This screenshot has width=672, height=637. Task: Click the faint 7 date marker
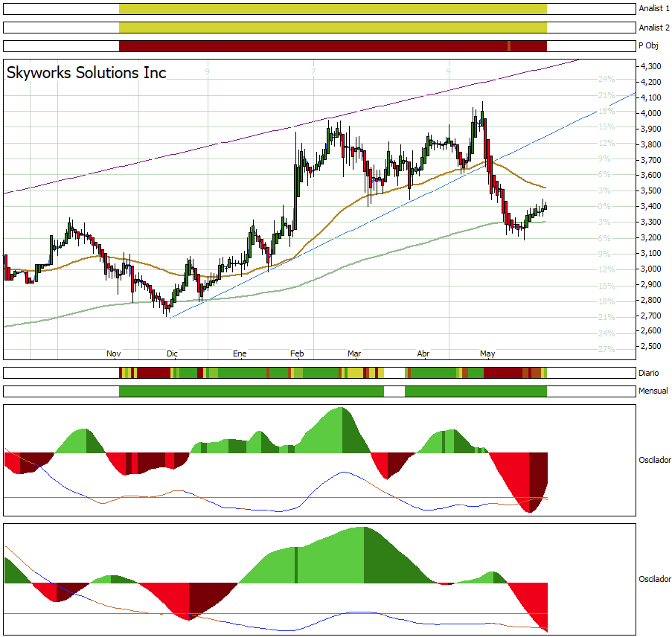pos(313,71)
